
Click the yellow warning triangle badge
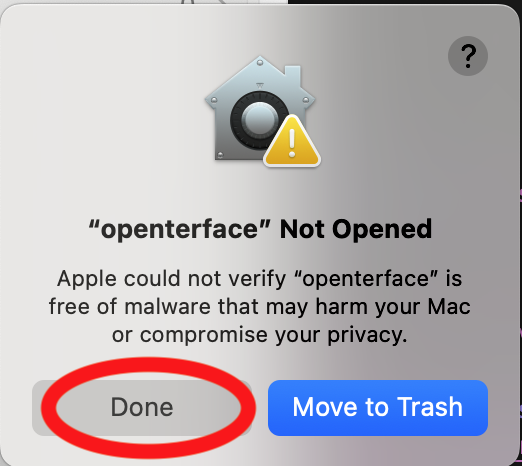point(292,141)
